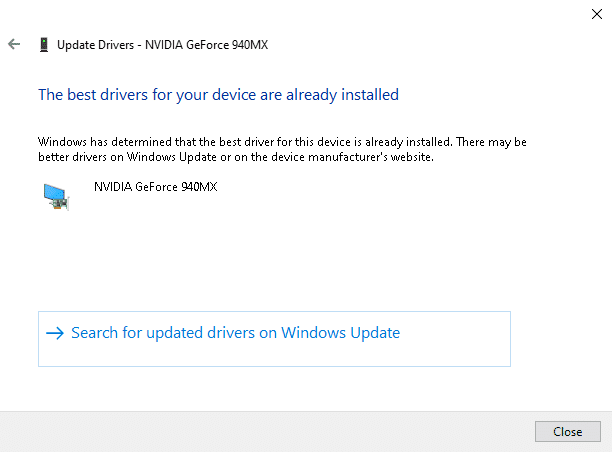The height and width of the screenshot is (453, 615).
Task: Click the small device icon beside the window title
Action: [43, 45]
